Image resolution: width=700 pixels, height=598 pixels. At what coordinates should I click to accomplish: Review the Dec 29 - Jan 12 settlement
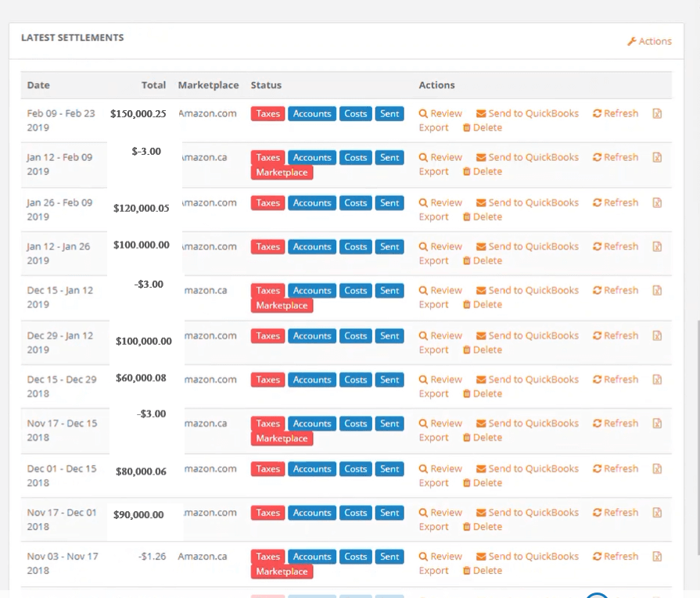440,335
